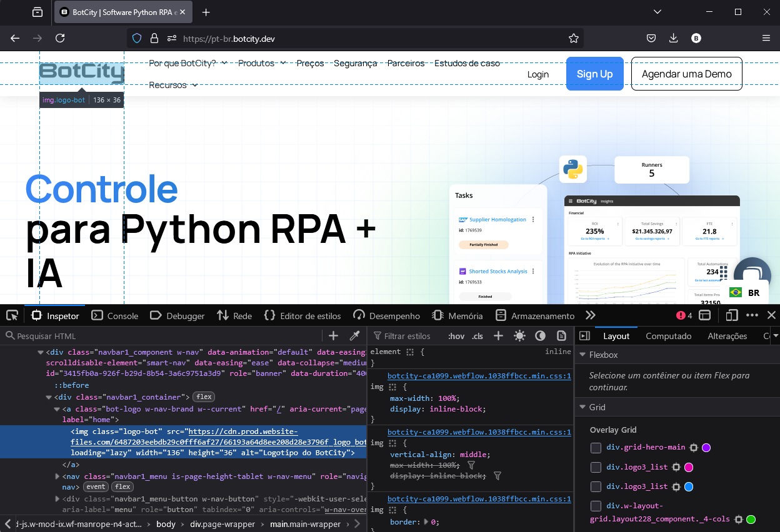Collapse the Flexbox section
The height and width of the screenshot is (532, 780).
pyautogui.click(x=582, y=355)
